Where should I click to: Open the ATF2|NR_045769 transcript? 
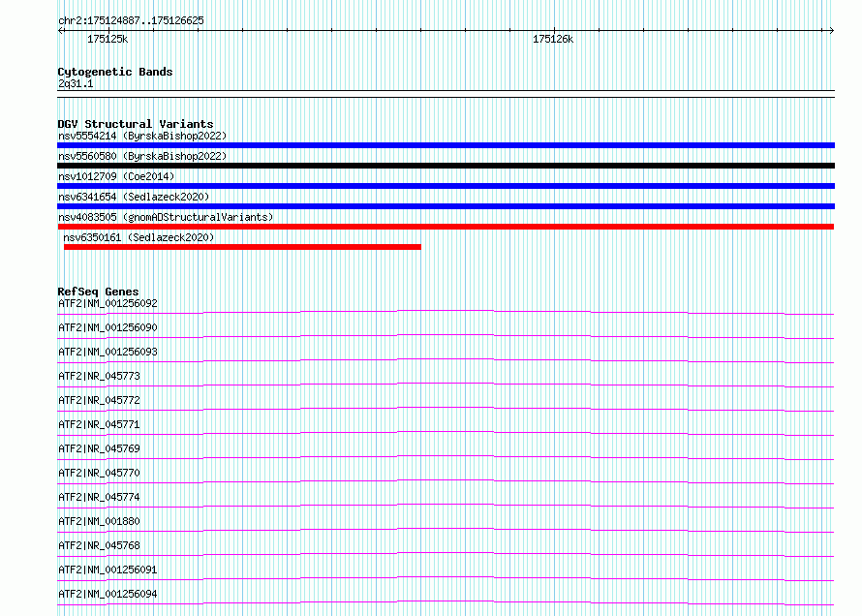click(99, 448)
